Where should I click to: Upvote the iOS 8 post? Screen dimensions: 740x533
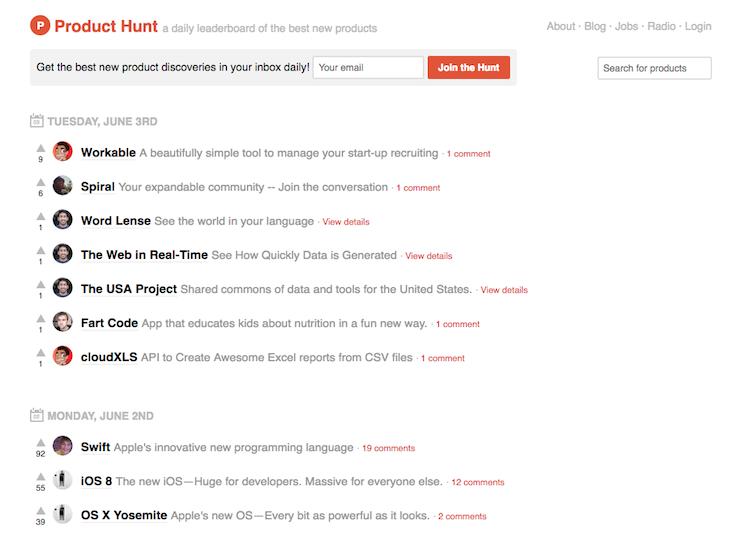(x=41, y=476)
